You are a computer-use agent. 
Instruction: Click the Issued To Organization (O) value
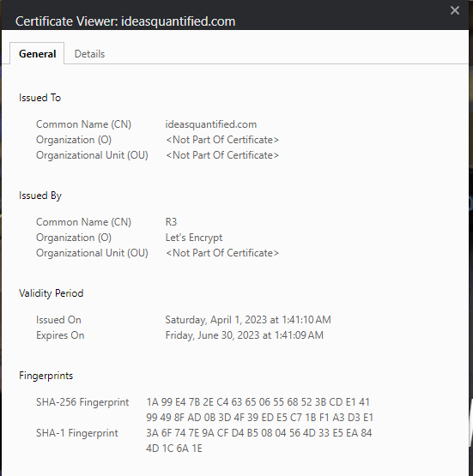click(222, 140)
